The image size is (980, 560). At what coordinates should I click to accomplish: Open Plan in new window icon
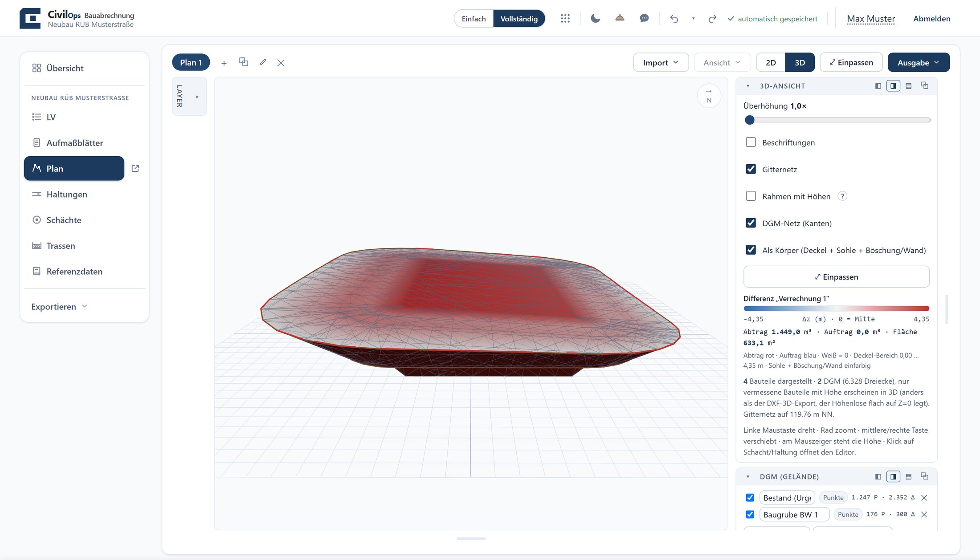(x=135, y=168)
